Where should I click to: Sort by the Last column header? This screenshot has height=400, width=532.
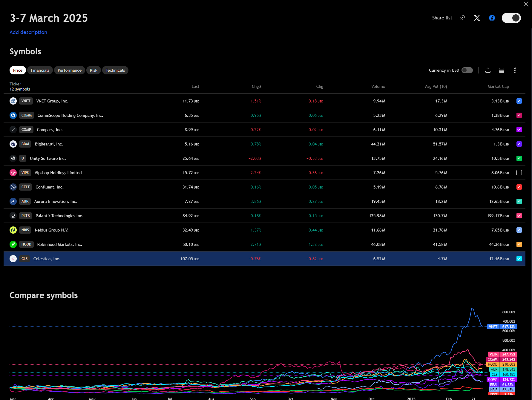tap(195, 86)
